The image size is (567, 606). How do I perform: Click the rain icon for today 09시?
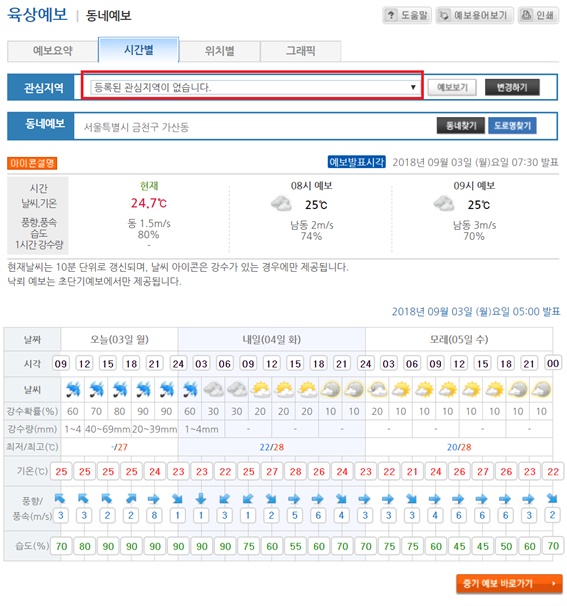pos(73,390)
